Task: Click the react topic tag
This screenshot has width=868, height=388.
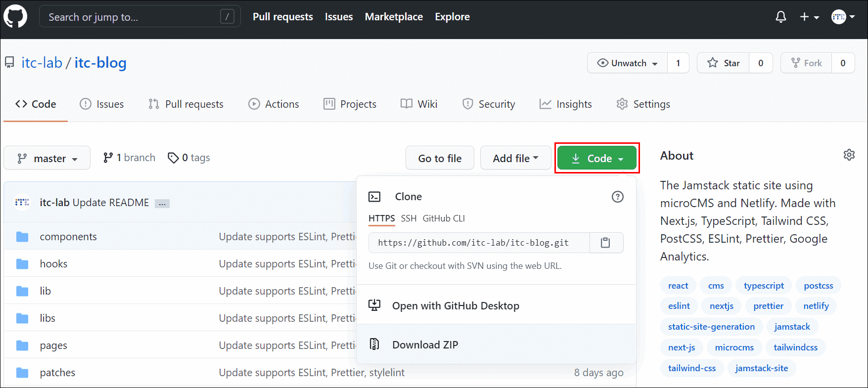Action: pyautogui.click(x=678, y=286)
